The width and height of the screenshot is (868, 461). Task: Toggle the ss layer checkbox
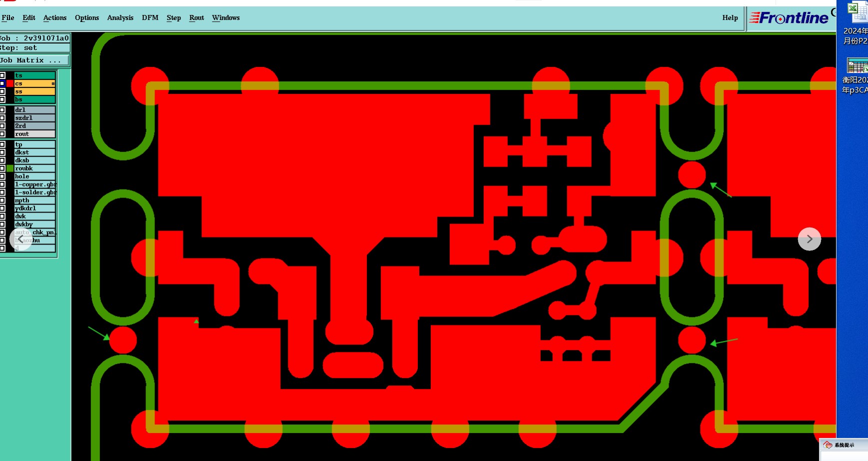(x=2, y=91)
